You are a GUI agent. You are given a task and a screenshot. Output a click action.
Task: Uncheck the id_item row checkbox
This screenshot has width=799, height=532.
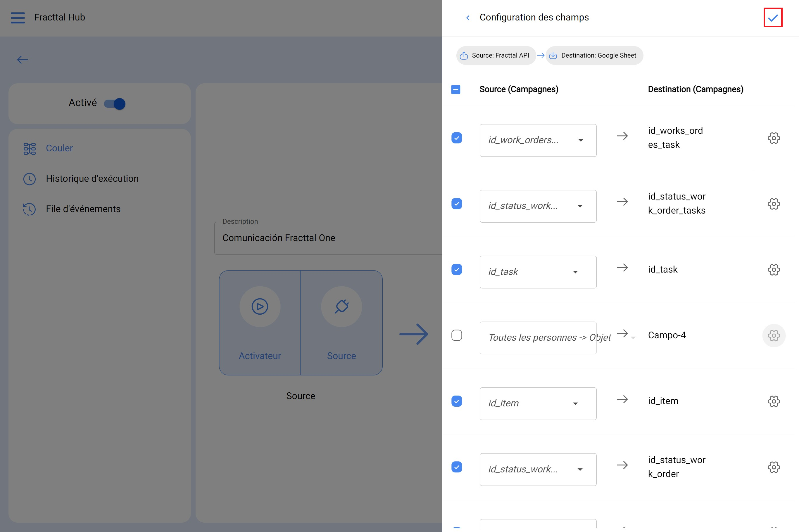[457, 401]
